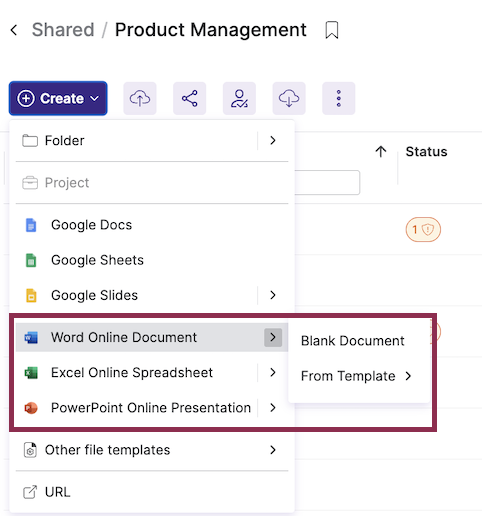Select URL from the Create menu

[x=152, y=492]
